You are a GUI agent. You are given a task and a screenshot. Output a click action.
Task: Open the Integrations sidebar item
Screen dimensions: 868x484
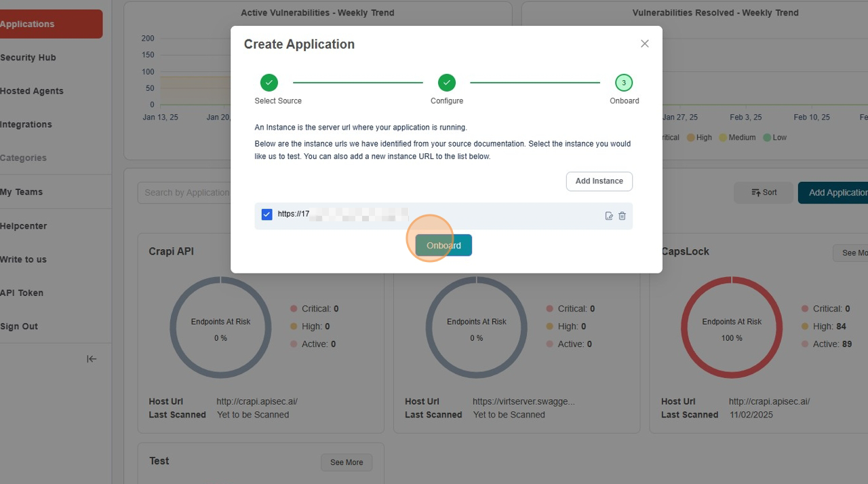point(26,124)
